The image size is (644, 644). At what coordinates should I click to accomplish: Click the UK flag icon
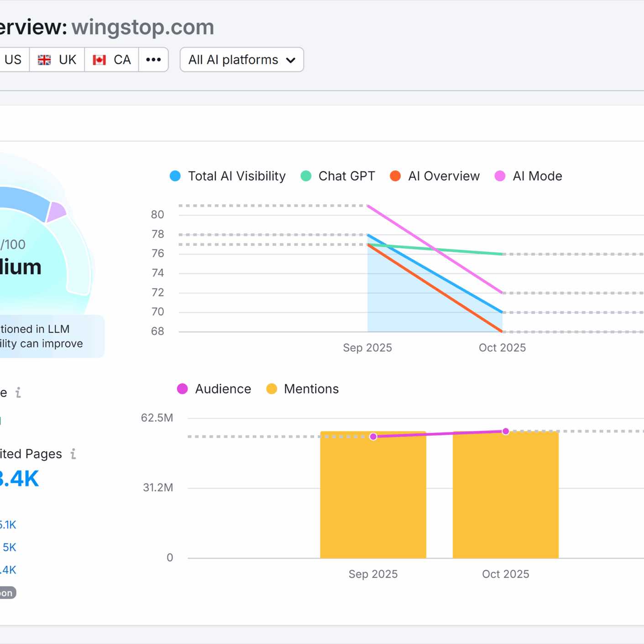(44, 60)
